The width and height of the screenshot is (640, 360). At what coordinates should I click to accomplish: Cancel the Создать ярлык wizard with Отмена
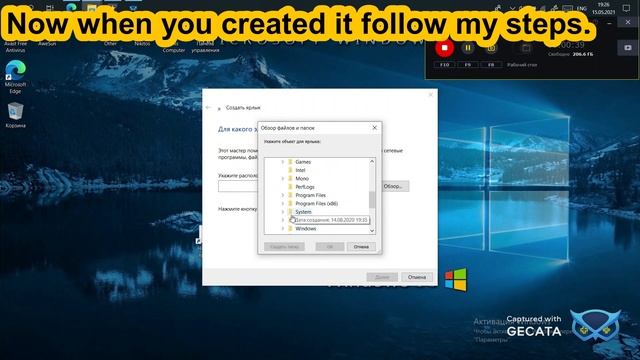tap(417, 277)
